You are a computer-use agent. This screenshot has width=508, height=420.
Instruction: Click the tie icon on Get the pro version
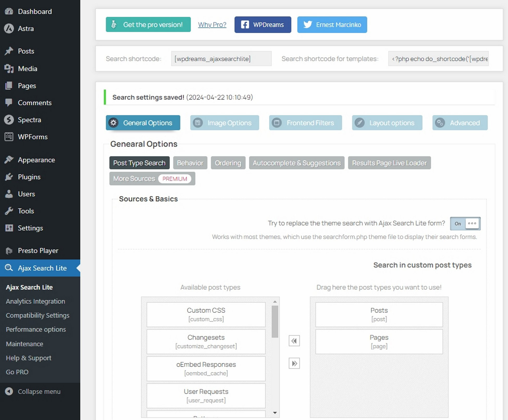tap(114, 24)
